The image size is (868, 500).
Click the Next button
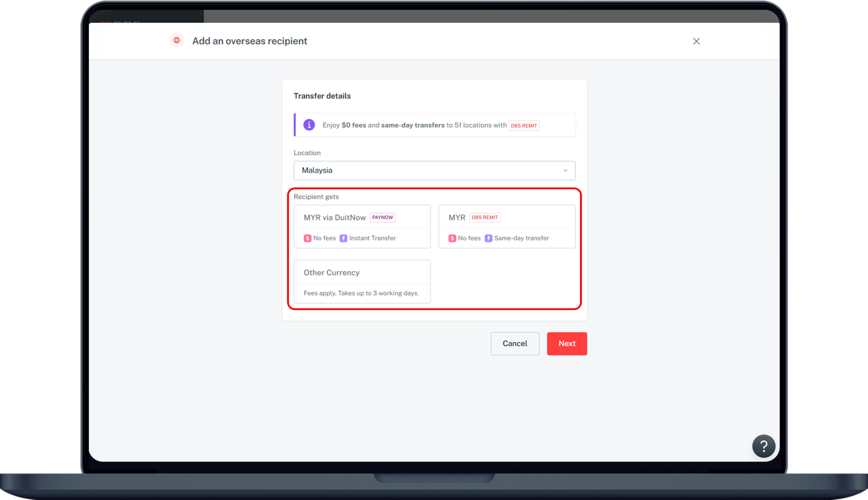click(566, 344)
